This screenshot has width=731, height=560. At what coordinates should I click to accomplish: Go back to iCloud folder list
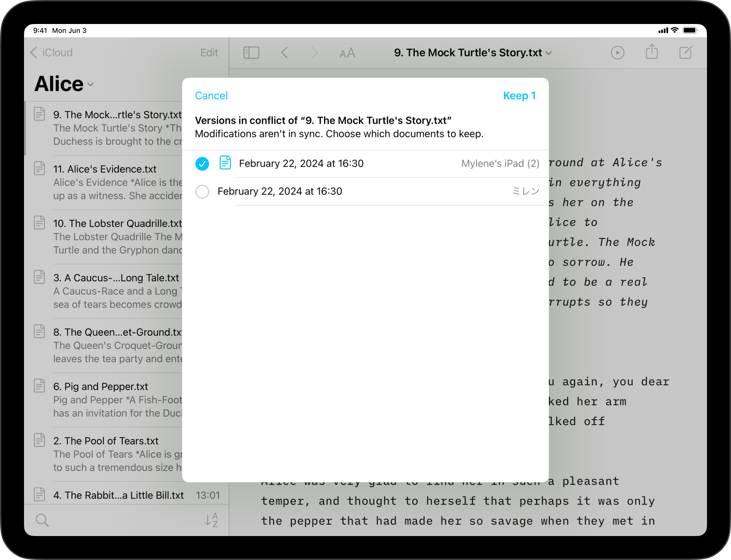click(52, 53)
